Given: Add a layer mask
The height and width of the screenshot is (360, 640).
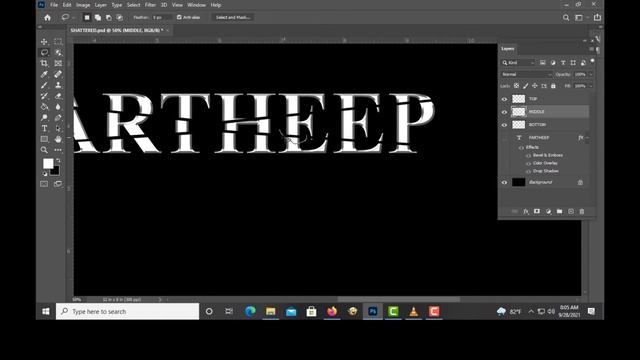Looking at the screenshot, I should [537, 211].
